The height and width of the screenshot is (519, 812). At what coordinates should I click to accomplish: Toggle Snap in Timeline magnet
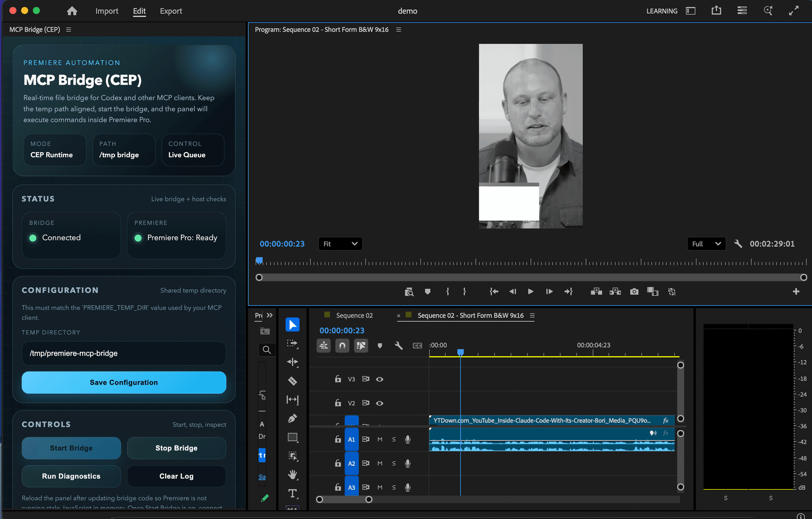point(342,346)
